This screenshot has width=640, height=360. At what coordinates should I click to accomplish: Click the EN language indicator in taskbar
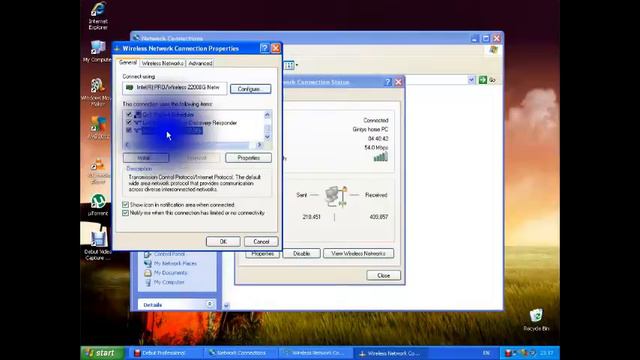point(486,353)
